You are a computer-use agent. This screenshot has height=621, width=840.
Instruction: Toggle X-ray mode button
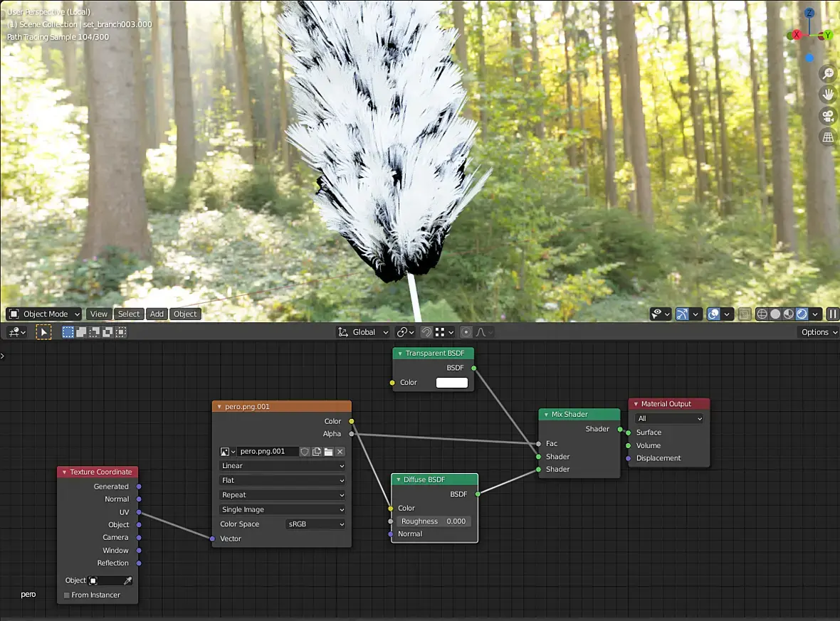pos(744,314)
